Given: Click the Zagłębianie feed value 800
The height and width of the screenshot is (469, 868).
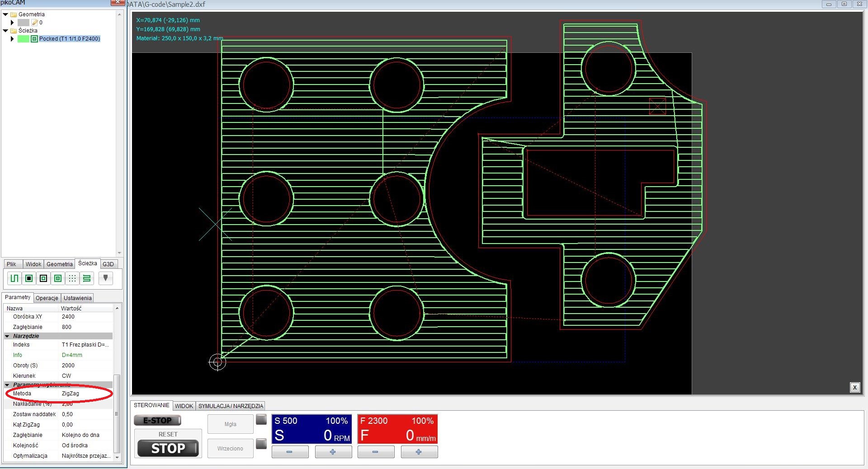Looking at the screenshot, I should [x=86, y=327].
